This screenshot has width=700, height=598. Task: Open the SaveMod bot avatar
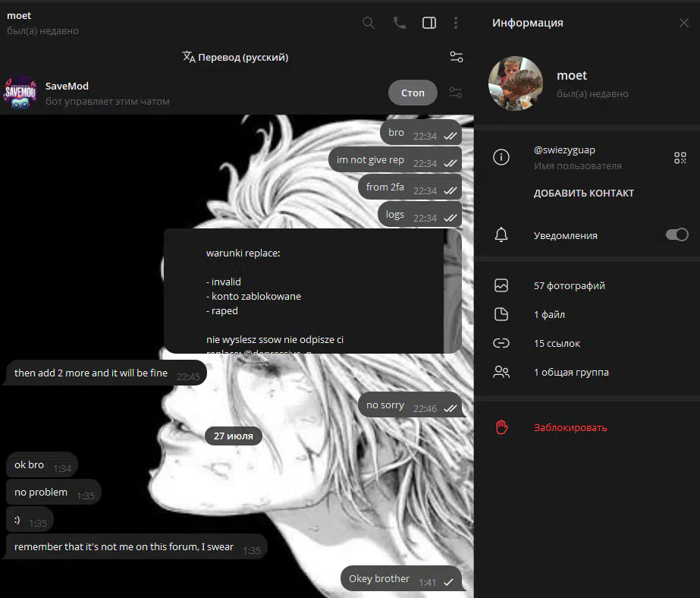tap(20, 93)
